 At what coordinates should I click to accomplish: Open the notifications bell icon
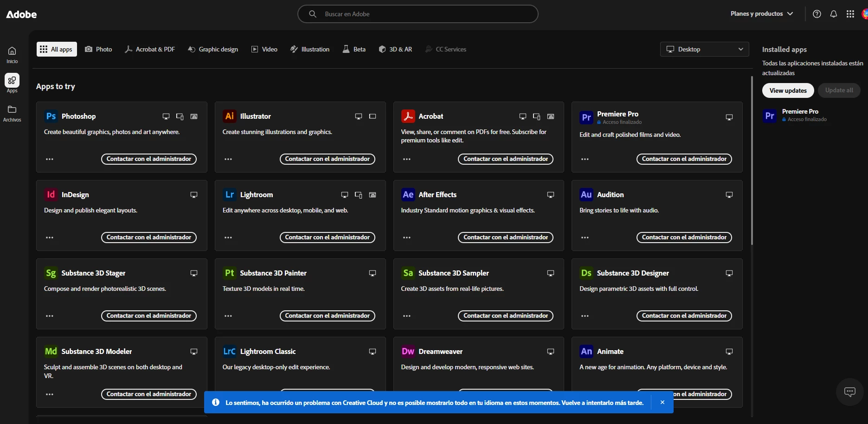(834, 14)
